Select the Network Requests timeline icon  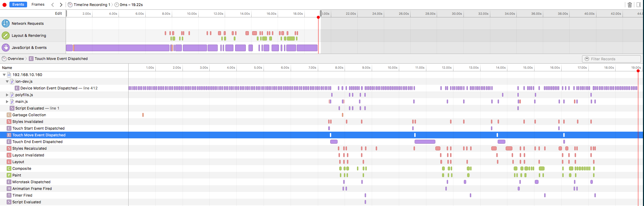pos(6,23)
